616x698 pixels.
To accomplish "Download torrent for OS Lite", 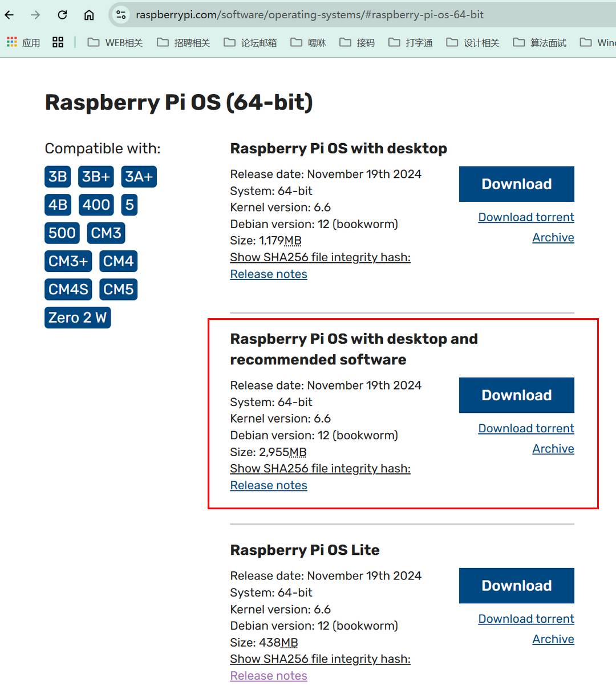I will (526, 619).
